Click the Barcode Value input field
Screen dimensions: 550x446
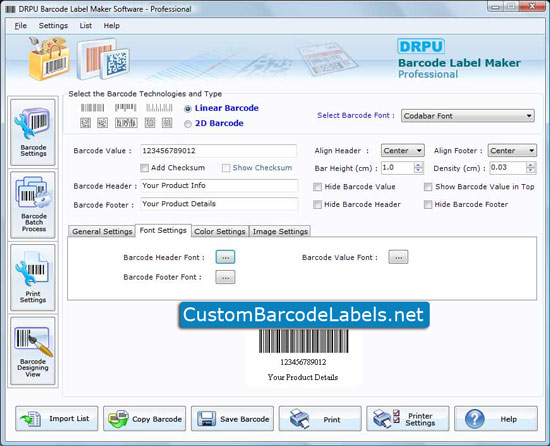point(219,151)
